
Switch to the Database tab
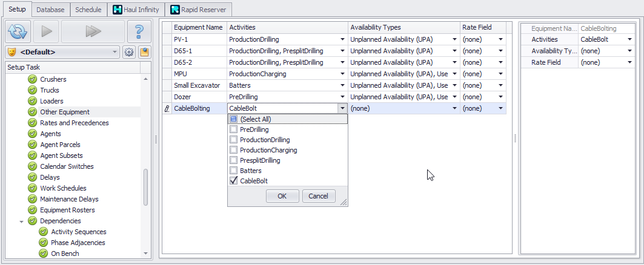click(50, 10)
